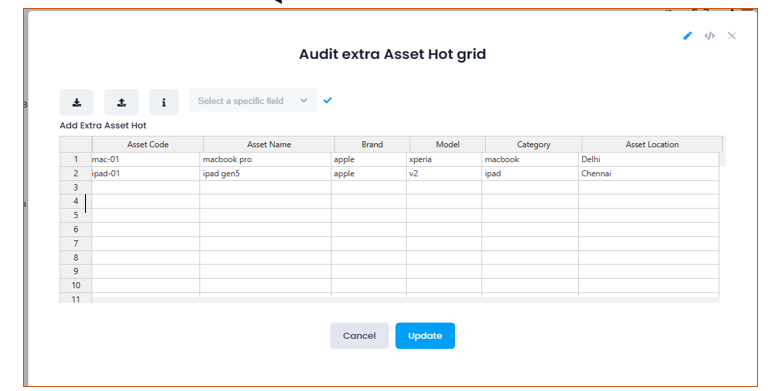Select the Asset Location column header
The width and height of the screenshot is (770, 391).
coord(652,144)
